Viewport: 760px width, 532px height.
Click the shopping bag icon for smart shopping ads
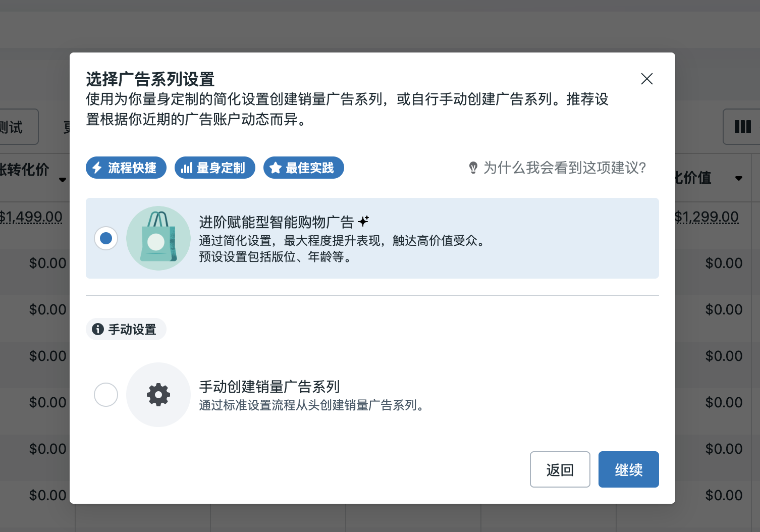click(158, 238)
